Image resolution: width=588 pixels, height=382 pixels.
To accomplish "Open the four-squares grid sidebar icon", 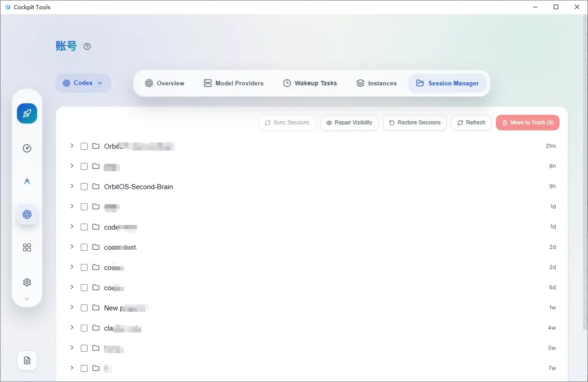I will pos(27,247).
